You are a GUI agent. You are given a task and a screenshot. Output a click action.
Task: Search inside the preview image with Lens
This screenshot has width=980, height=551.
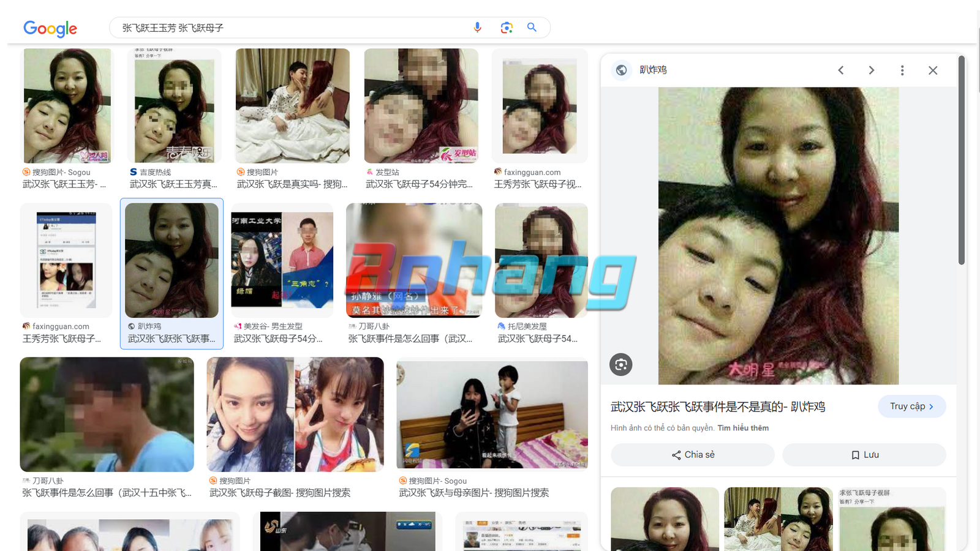click(x=621, y=365)
